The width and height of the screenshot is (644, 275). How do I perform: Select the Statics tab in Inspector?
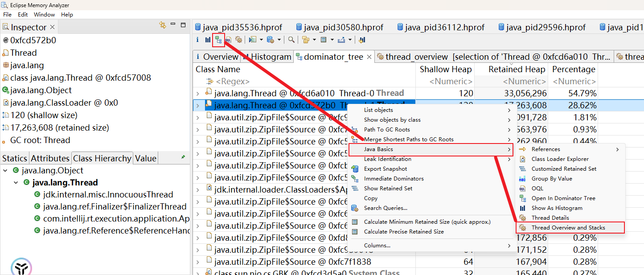point(15,158)
